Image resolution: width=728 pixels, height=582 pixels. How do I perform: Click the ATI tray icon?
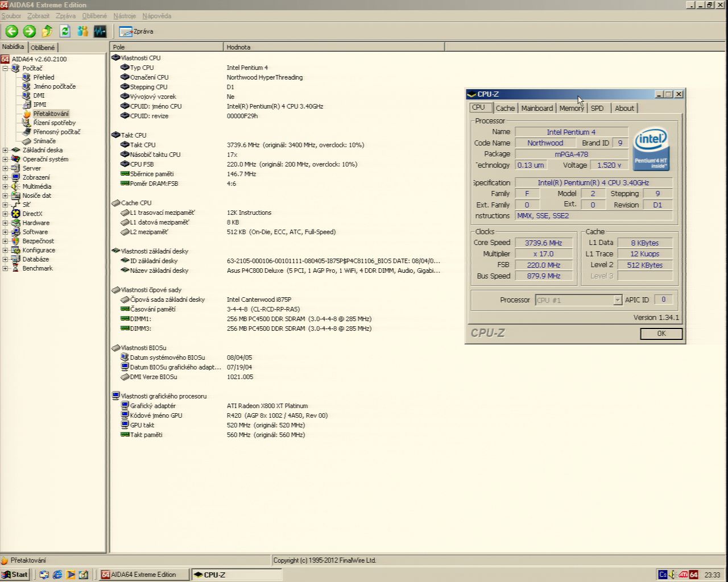(684, 575)
